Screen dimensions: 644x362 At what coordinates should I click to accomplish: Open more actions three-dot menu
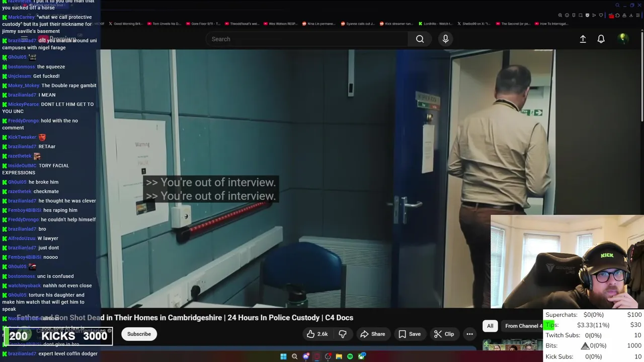pos(469,334)
